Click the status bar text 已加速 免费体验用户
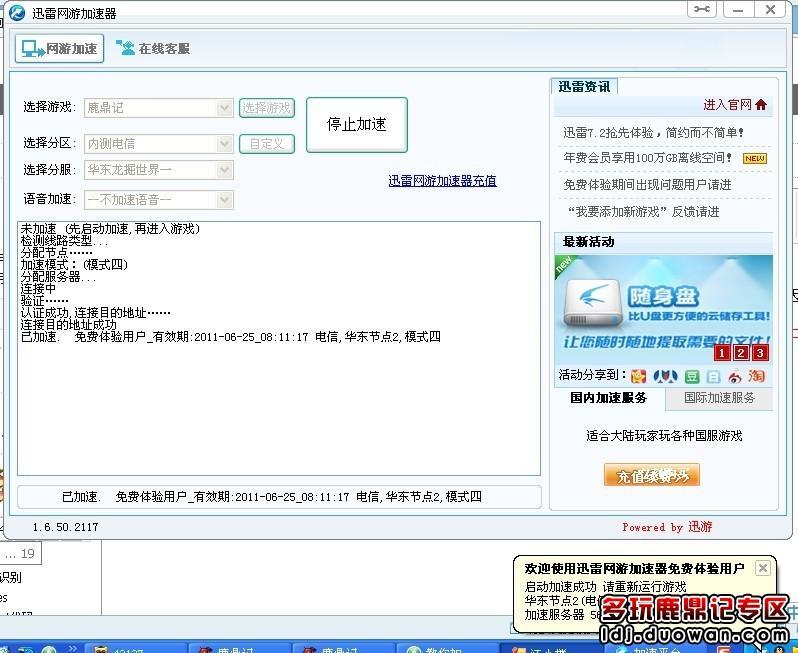Image resolution: width=798 pixels, height=653 pixels. click(272, 497)
